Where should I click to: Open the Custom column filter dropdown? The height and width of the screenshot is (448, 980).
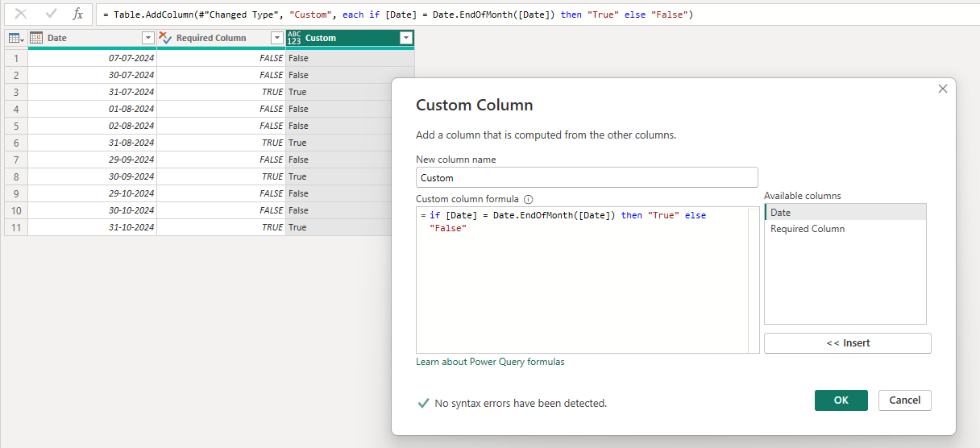[x=405, y=38]
